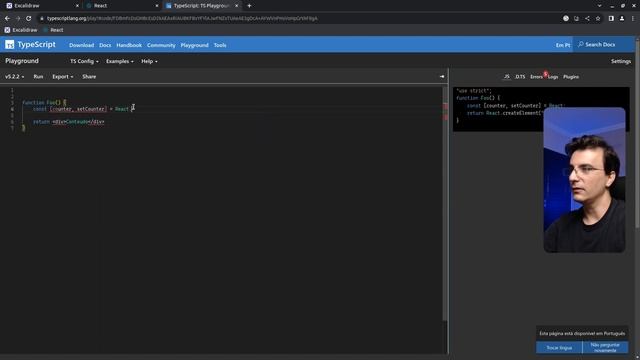Open Community page in nav
640x360 pixels.
coord(161,45)
